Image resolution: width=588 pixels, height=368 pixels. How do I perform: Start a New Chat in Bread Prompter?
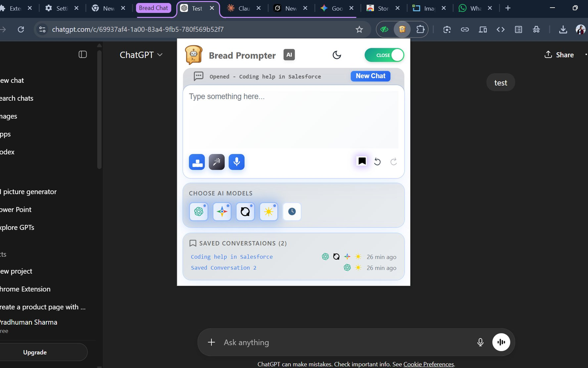click(370, 76)
